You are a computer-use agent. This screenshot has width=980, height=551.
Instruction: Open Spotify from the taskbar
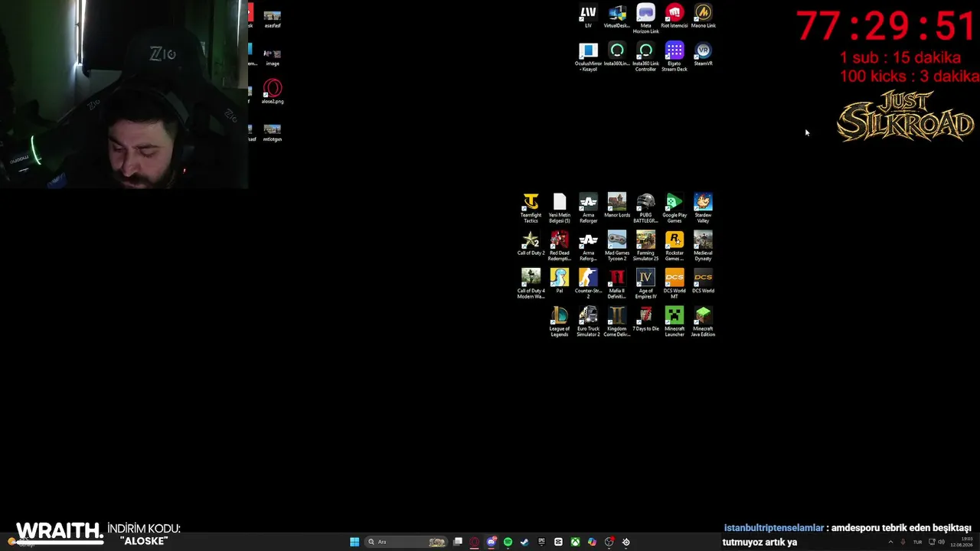[x=508, y=542]
